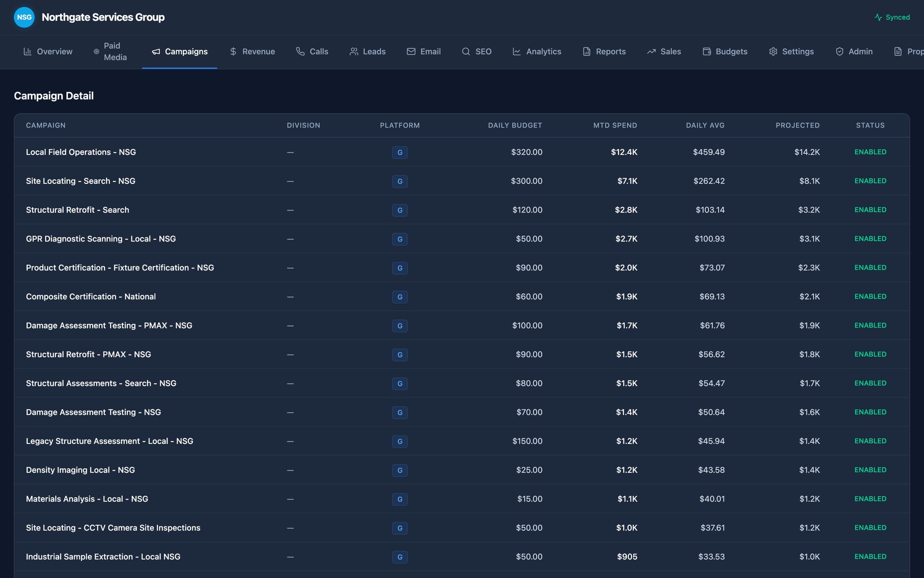This screenshot has height=578, width=924.
Task: Click the Google platform badge for Structural Retrofit - Search
Action: pos(400,210)
